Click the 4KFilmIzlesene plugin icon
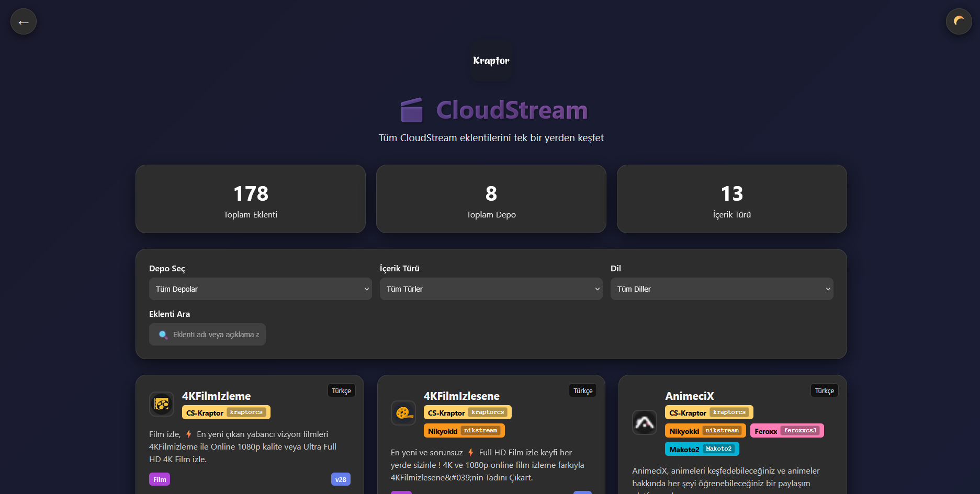980x494 pixels. click(x=403, y=413)
